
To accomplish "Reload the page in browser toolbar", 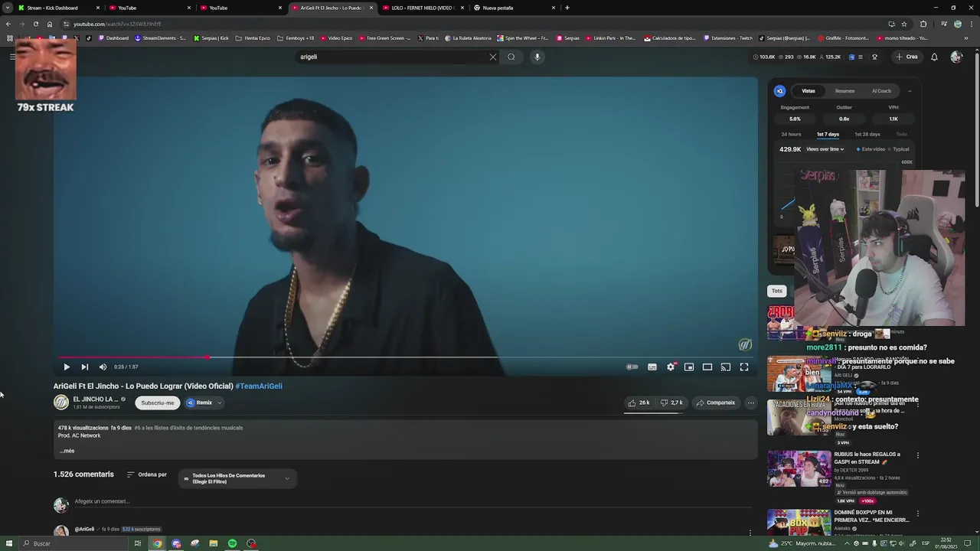I will pyautogui.click(x=35, y=24).
